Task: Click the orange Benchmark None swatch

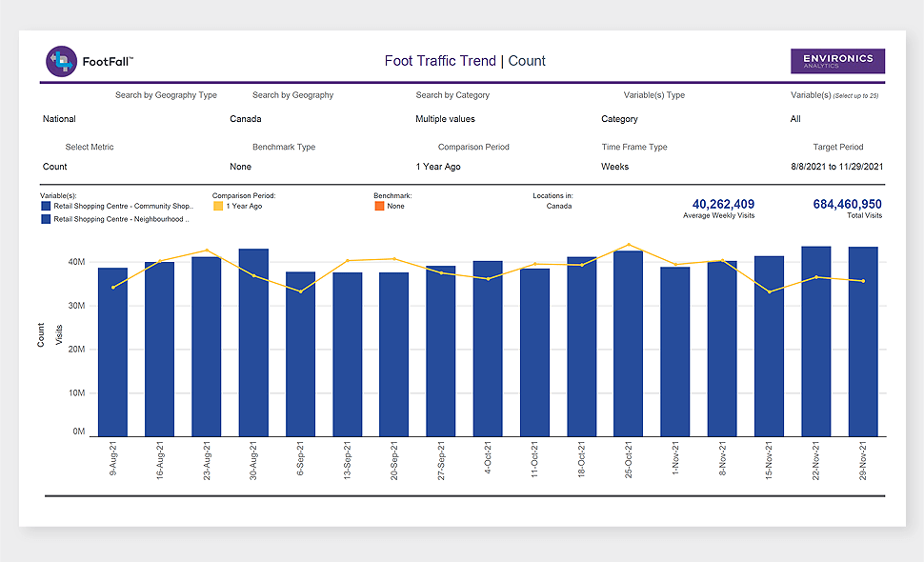Action: [379, 206]
